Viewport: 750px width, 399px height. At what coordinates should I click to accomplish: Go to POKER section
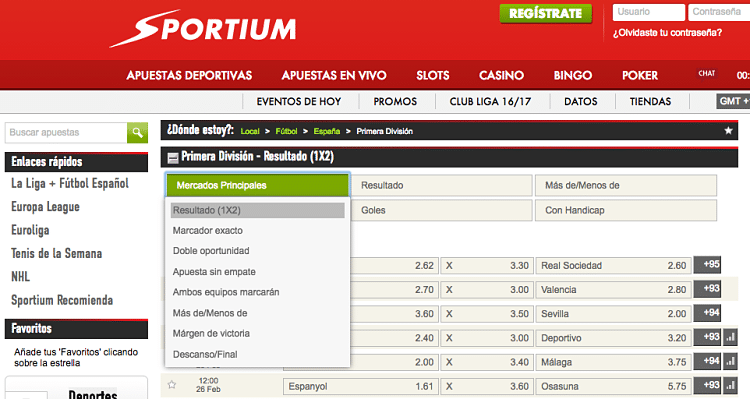[x=640, y=76]
